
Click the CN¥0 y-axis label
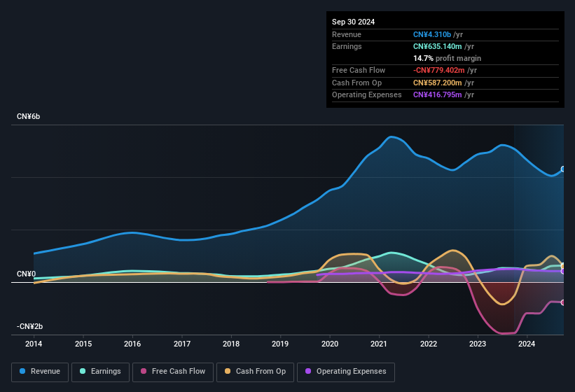[x=26, y=274]
